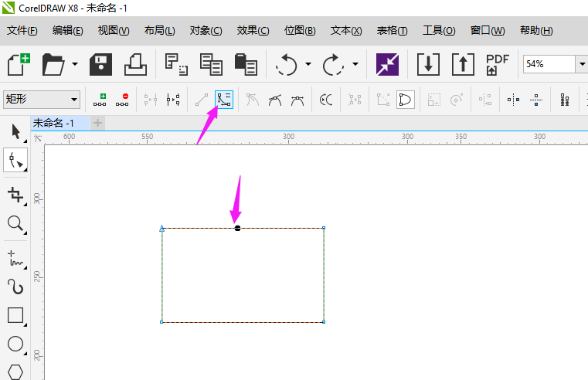This screenshot has width=588, height=380.
Task: Click the Extract Subpath icon
Action: [355, 100]
